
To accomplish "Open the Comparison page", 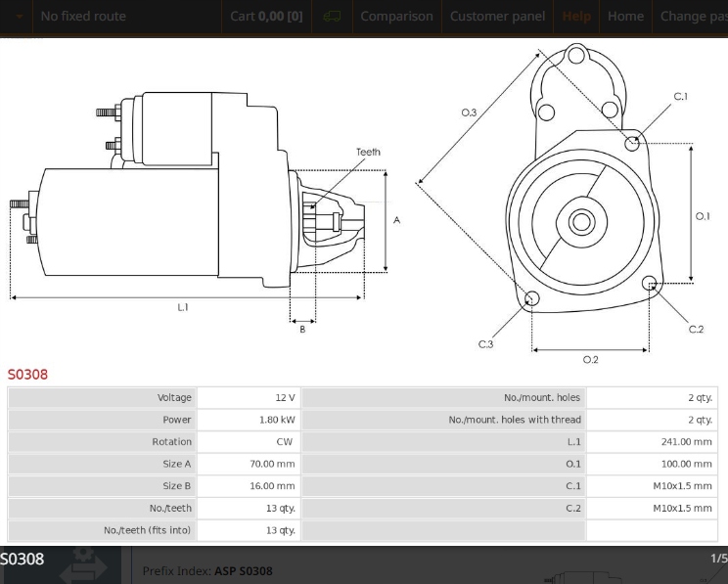I will pyautogui.click(x=396, y=17).
